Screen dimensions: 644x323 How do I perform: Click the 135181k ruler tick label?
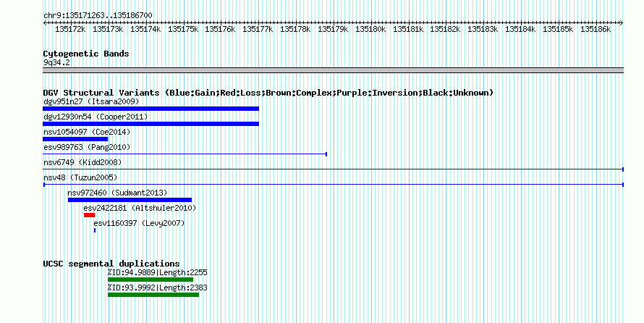(x=408, y=29)
